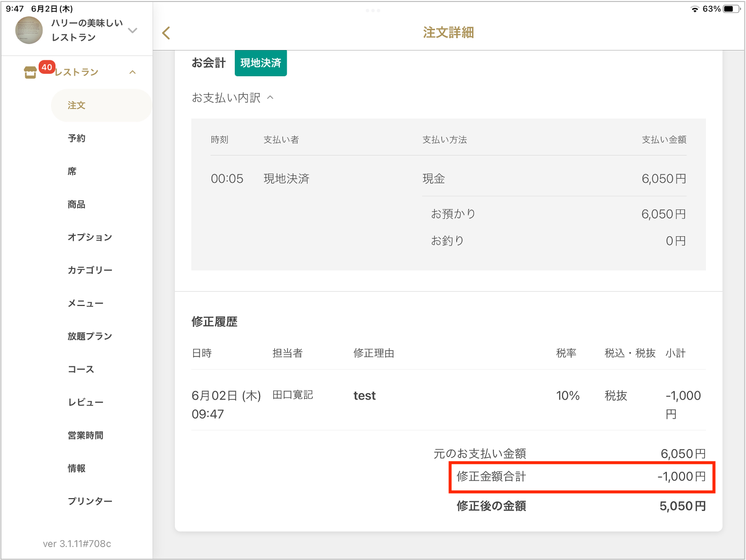The image size is (746, 560).
Task: Collapse the レストラン sidebar section
Action: (x=132, y=72)
